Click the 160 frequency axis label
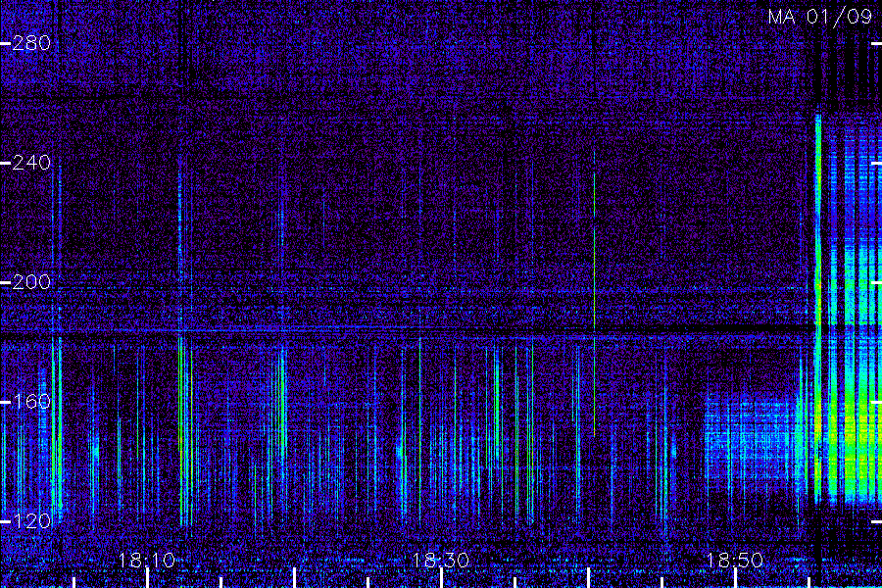The width and height of the screenshot is (882, 588). pyautogui.click(x=31, y=401)
